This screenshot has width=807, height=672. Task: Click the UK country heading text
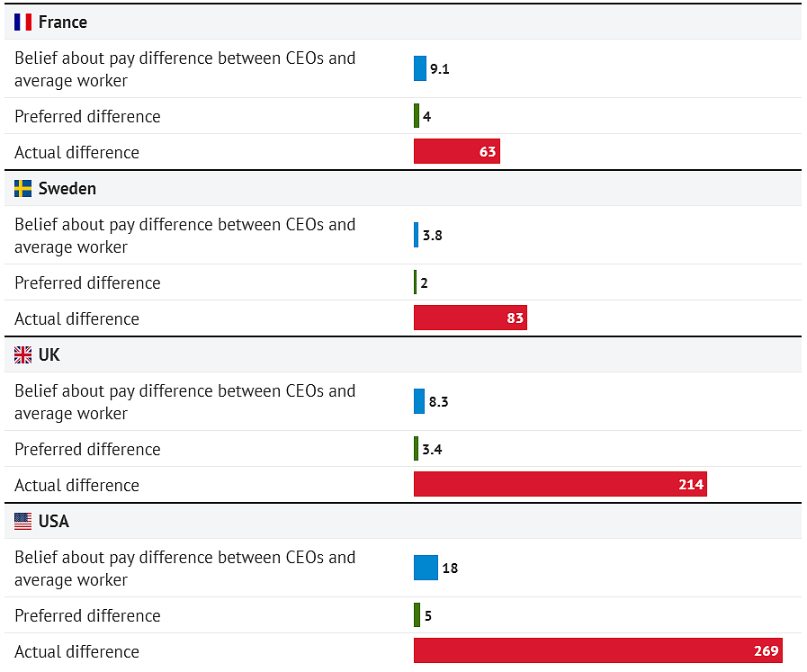(x=49, y=355)
